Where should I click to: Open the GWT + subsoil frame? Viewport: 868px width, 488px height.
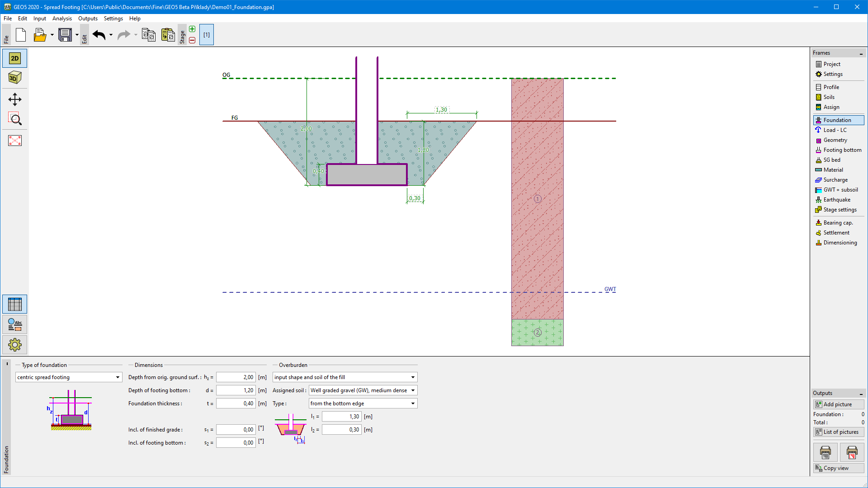(839, 190)
